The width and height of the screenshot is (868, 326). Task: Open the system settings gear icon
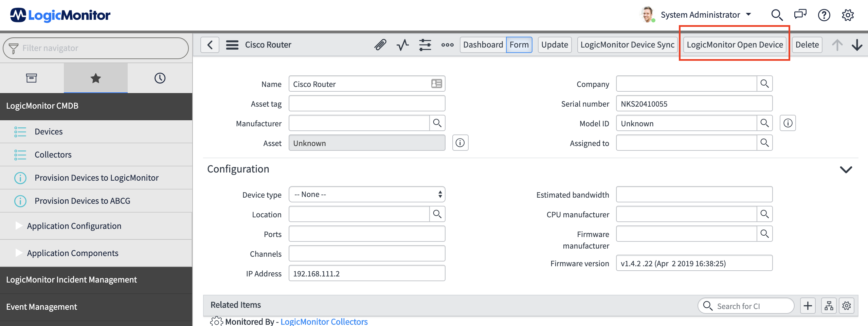click(848, 15)
